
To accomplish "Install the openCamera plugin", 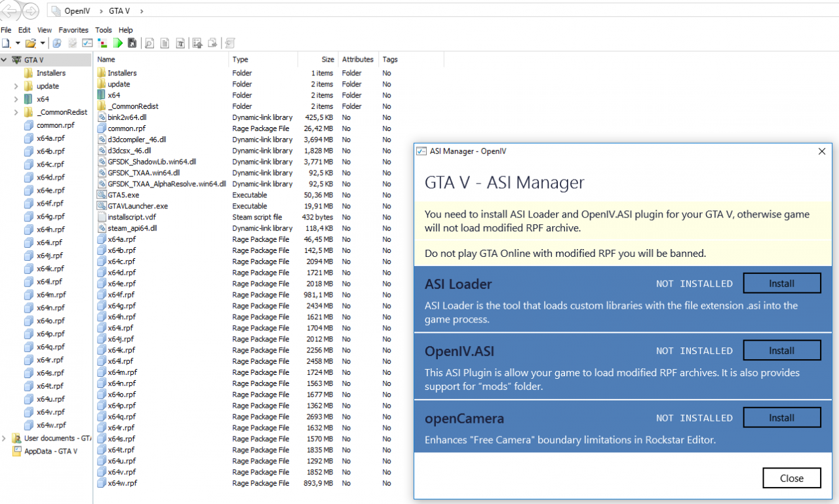I will pyautogui.click(x=781, y=417).
